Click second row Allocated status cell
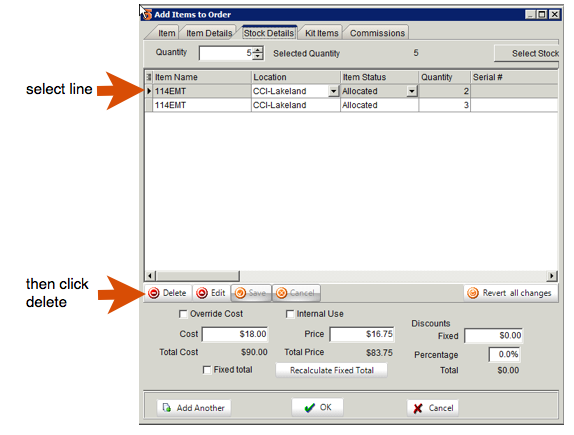Viewport: 574px width, 435px height. [x=379, y=105]
